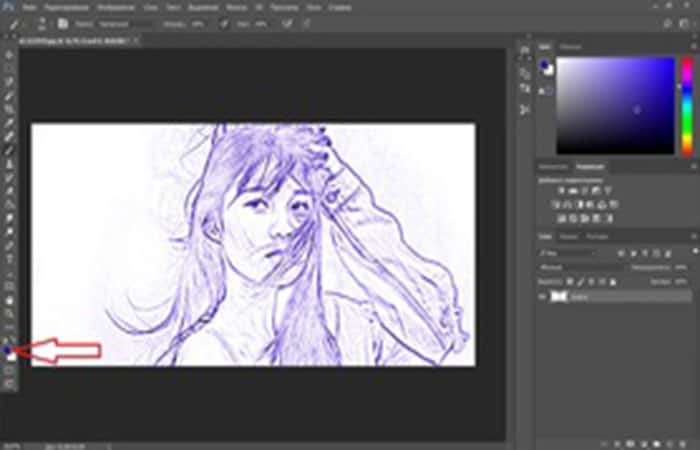Image resolution: width=700 pixels, height=450 pixels.
Task: Select the Lasso tool
Action: (9, 82)
